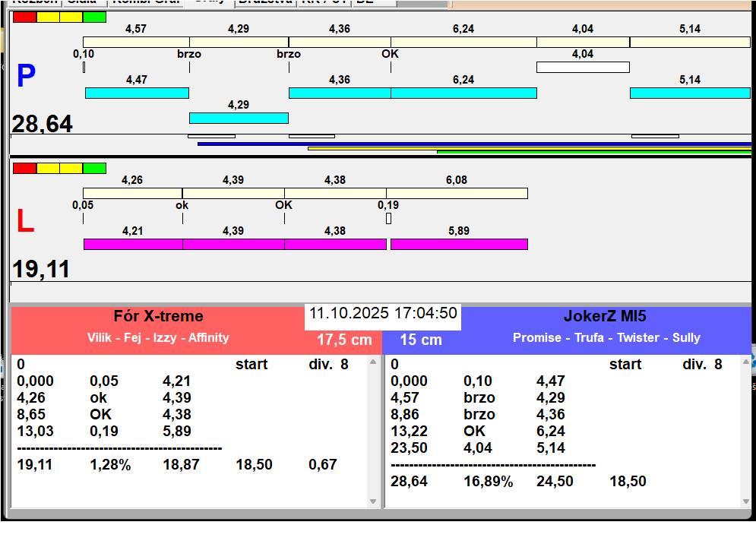Click the 16,89% value in JokerZ list
Screen dimensions: 756x544
488,481
